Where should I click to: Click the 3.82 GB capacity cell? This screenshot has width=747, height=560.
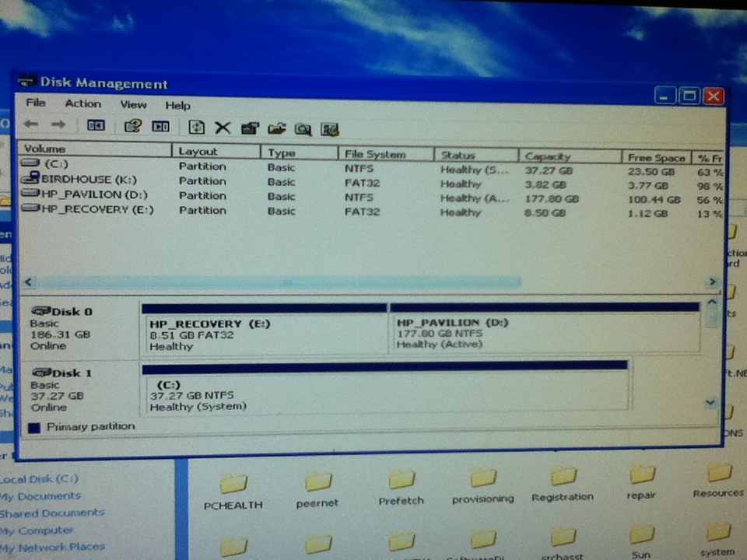545,184
